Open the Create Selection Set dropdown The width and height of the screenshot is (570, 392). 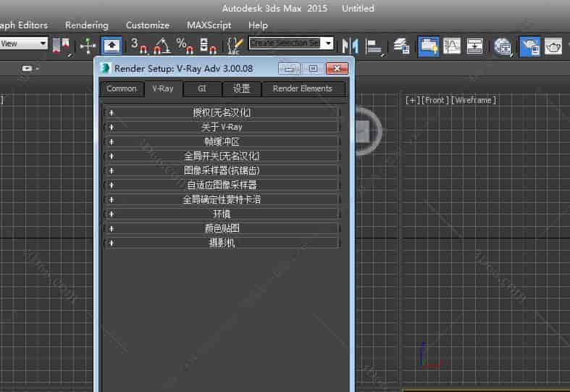tap(328, 43)
